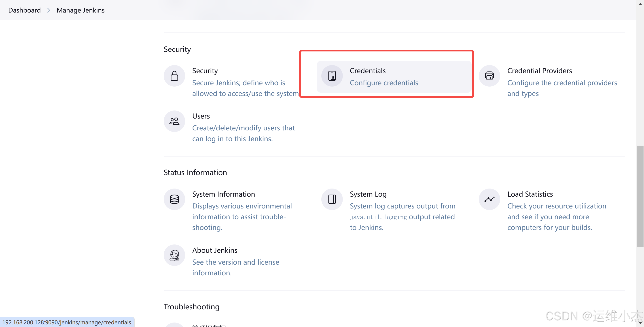Expand the breadcrumb chevron after Dashboard
The image size is (644, 327).
(49, 10)
